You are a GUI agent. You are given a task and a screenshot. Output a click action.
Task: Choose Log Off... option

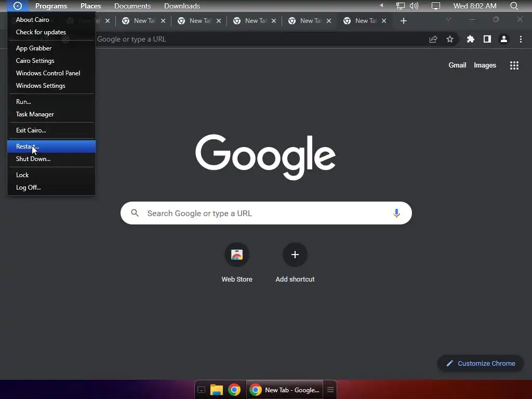point(51,188)
